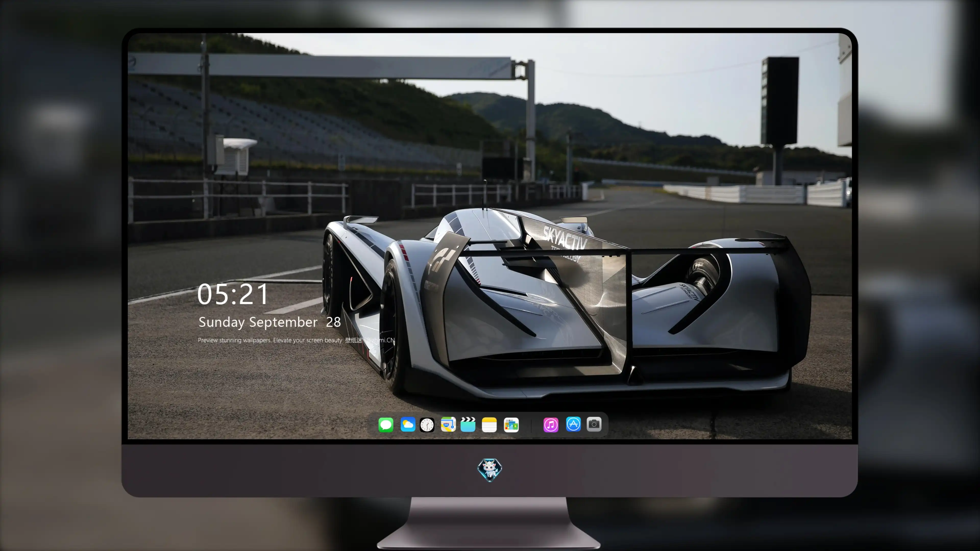This screenshot has height=551, width=980.
Task: Click the cartoon dragon logo on monitor chin
Action: pyautogui.click(x=490, y=470)
